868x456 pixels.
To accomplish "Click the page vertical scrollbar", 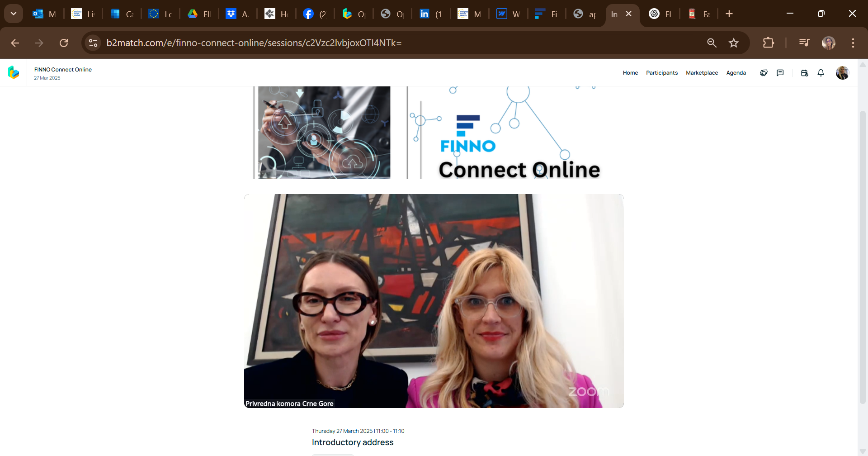I will (x=863, y=257).
